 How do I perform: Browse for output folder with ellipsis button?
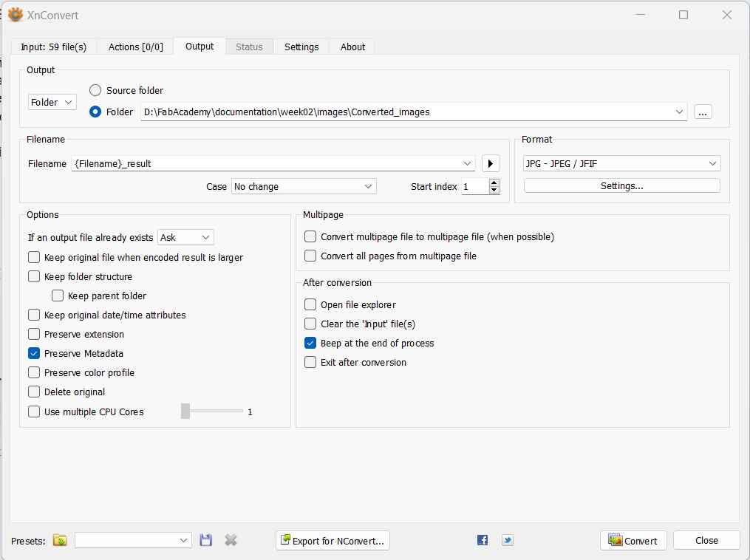[702, 112]
